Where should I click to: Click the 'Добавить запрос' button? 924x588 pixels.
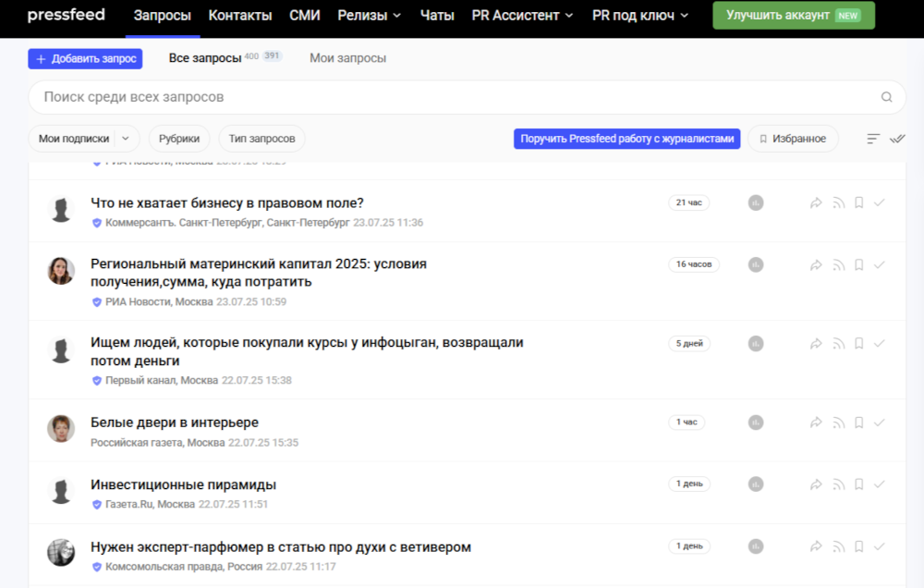coord(85,58)
